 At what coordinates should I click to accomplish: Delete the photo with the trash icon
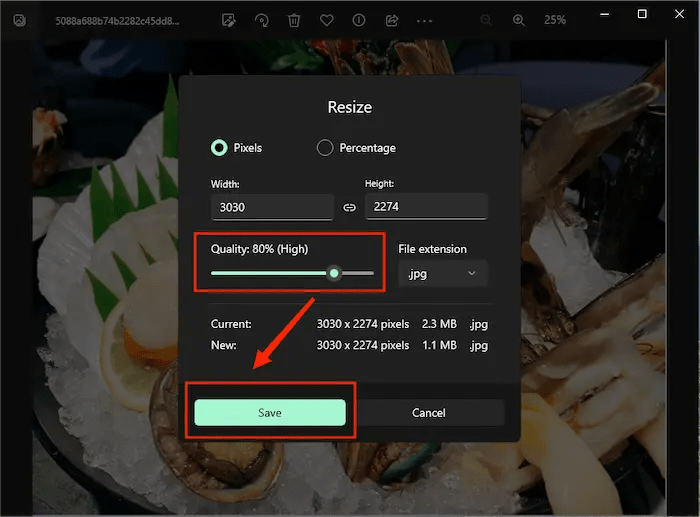294,20
